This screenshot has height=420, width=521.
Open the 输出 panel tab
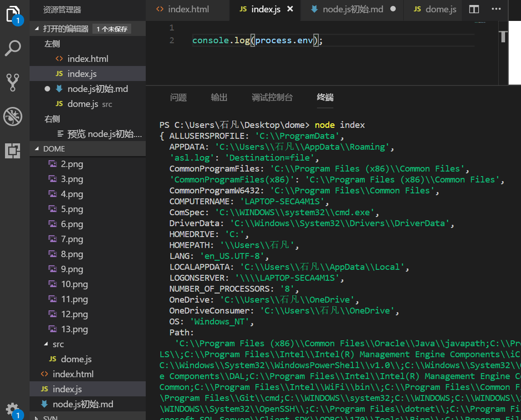pos(219,97)
